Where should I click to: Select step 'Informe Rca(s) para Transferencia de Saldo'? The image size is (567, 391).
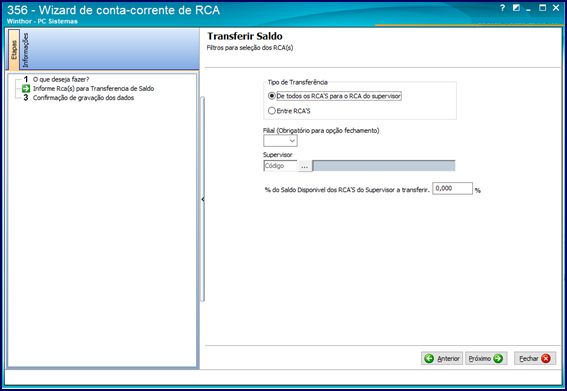93,89
